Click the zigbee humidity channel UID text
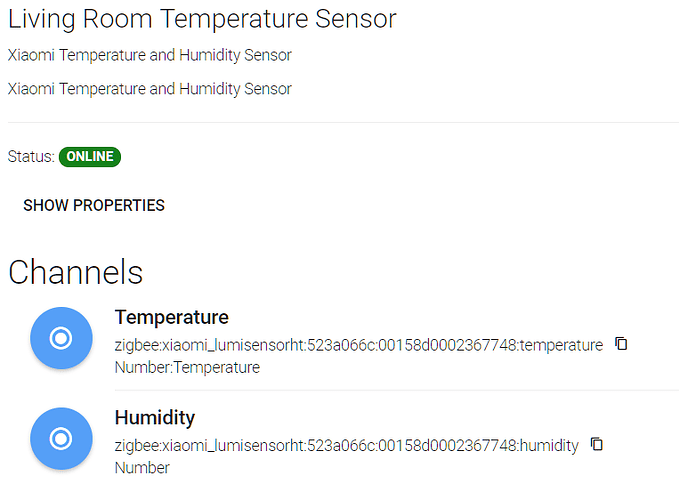Screen dimensions: 679x500 point(347,445)
